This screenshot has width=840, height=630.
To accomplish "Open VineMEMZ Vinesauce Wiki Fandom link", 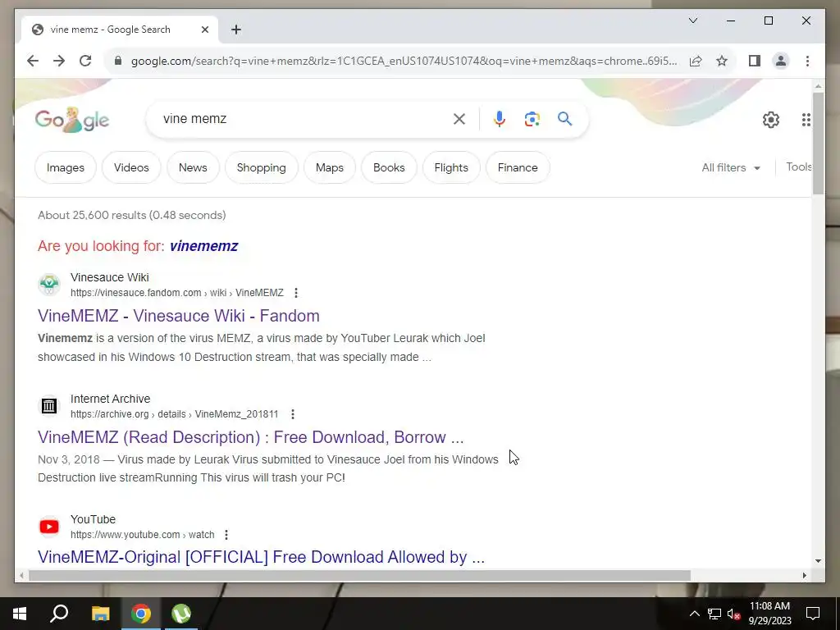I will [178, 316].
